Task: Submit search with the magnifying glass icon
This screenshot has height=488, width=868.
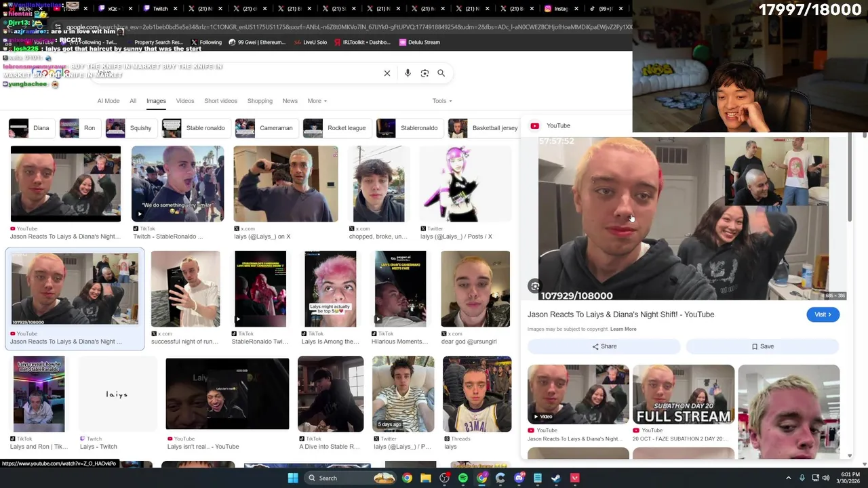Action: [441, 73]
